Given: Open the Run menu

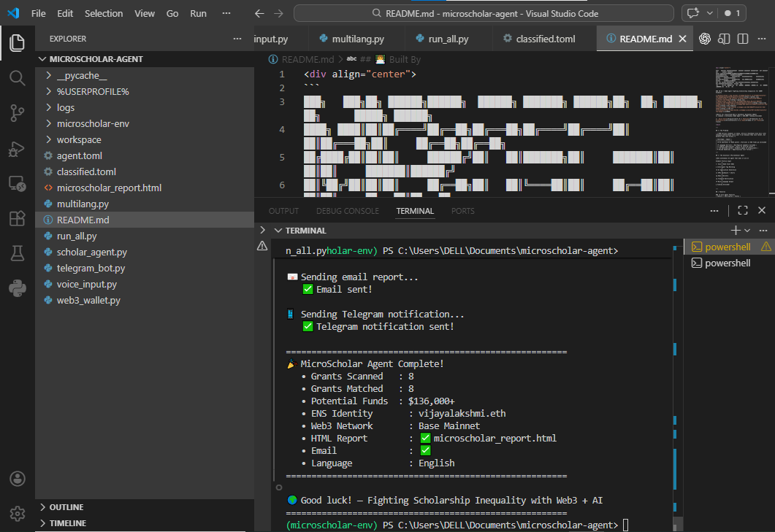Looking at the screenshot, I should pos(198,13).
